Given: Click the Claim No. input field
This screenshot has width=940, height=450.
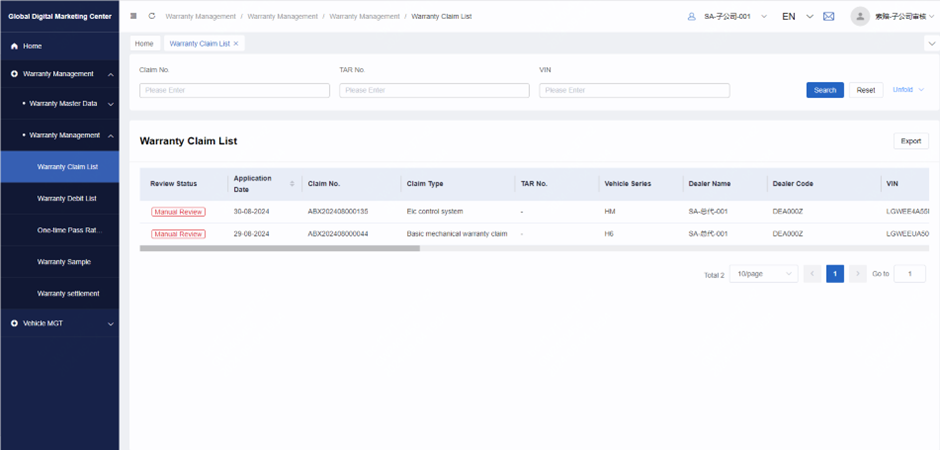Looking at the screenshot, I should (x=234, y=90).
